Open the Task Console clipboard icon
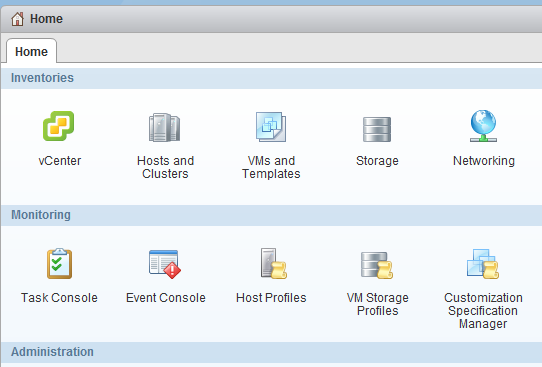 click(59, 263)
